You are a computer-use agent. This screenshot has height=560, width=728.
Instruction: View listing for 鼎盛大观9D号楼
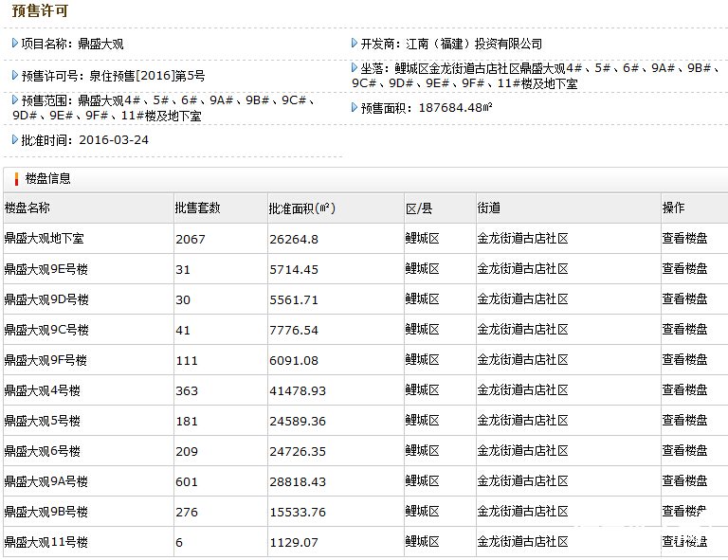(x=684, y=299)
